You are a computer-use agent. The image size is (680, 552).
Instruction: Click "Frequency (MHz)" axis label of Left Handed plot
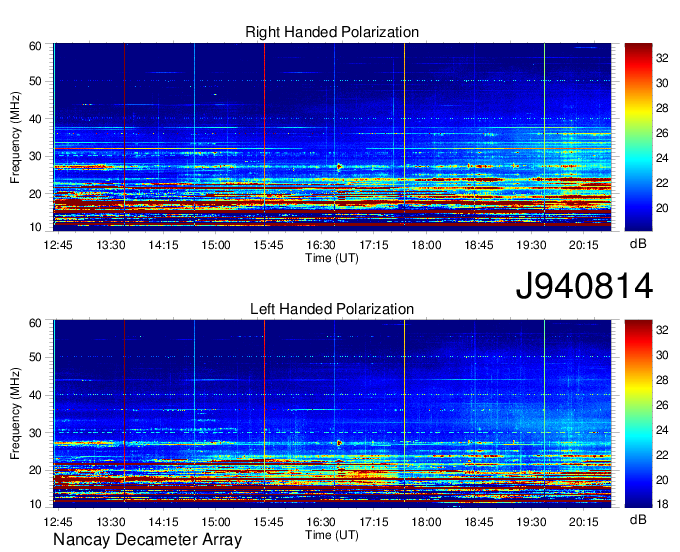click(x=15, y=414)
